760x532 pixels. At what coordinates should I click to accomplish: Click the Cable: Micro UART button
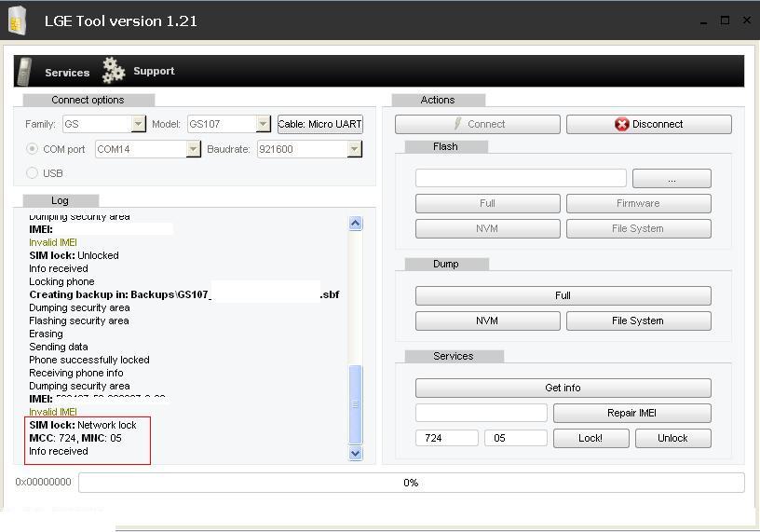click(x=319, y=124)
